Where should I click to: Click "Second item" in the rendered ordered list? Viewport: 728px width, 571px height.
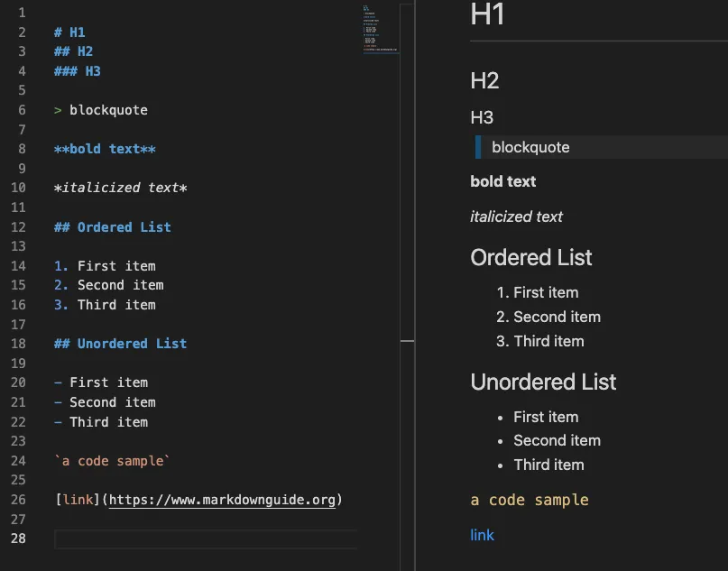point(557,317)
